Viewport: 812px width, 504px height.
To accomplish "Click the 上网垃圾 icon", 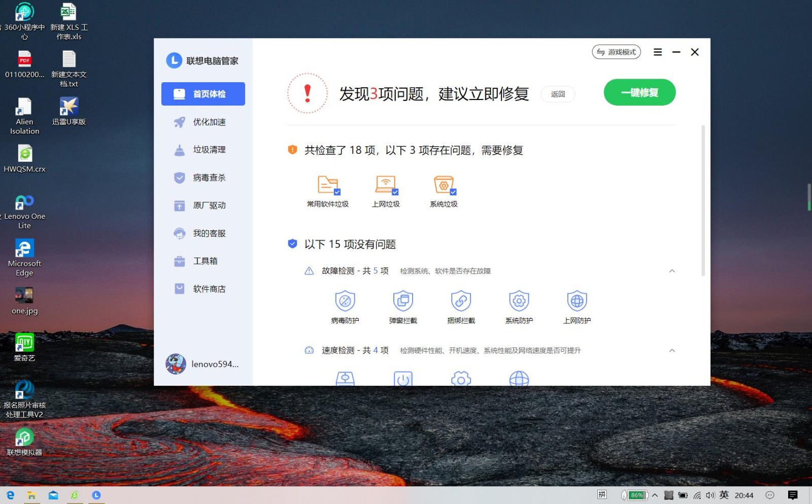I will point(386,185).
